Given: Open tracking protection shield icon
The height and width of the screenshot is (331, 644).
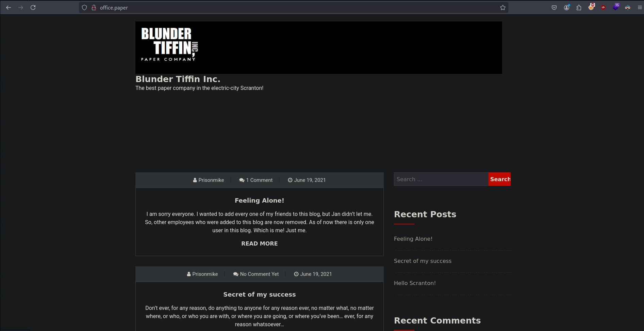Looking at the screenshot, I should (x=84, y=7).
